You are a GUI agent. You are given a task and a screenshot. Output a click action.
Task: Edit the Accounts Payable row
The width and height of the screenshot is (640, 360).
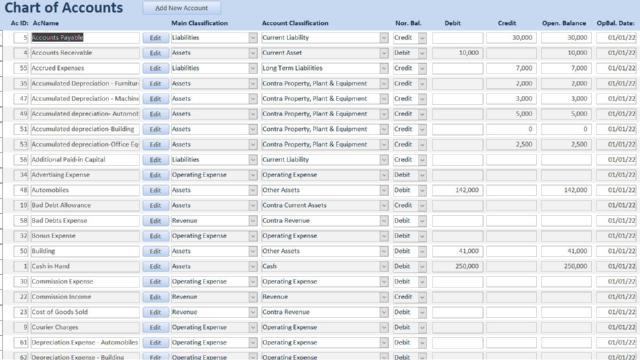click(x=156, y=38)
